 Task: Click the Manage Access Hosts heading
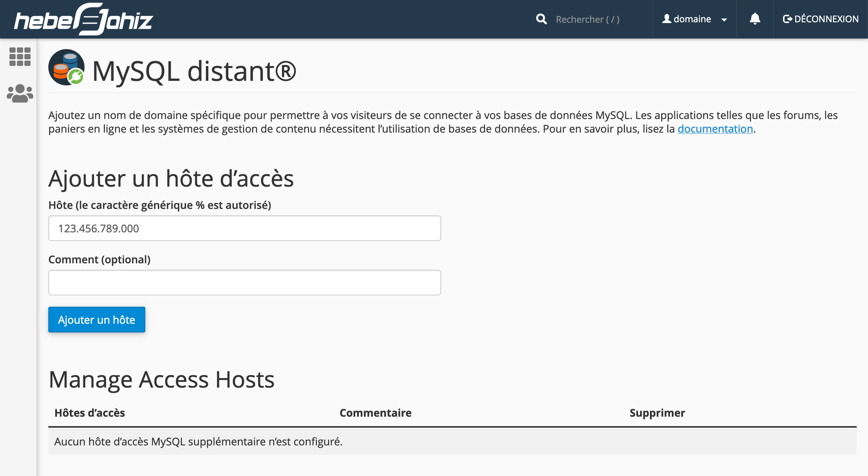pyautogui.click(x=162, y=380)
